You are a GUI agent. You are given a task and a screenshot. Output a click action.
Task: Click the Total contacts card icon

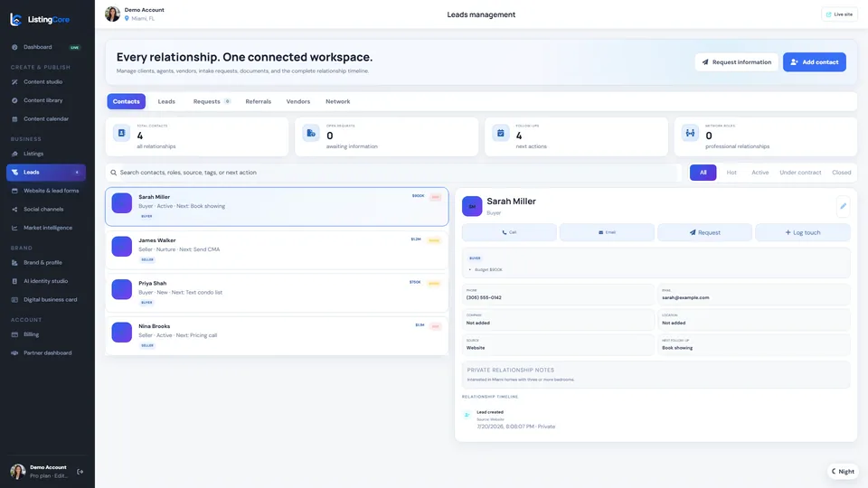pos(121,133)
